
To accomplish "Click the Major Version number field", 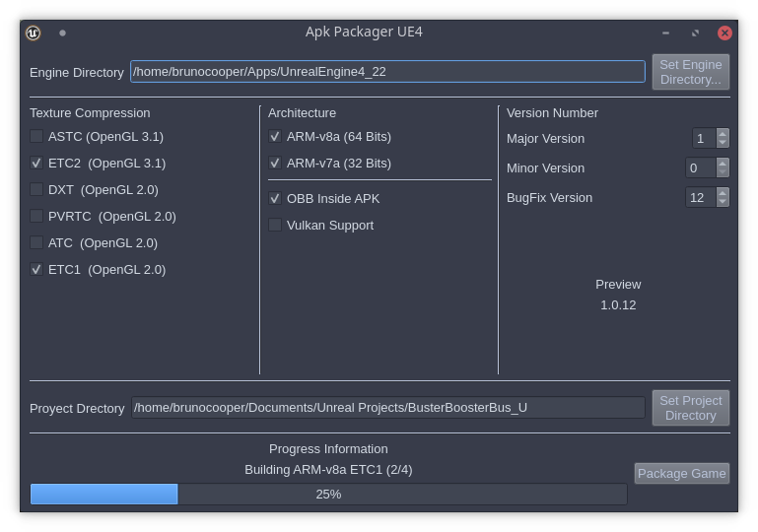I will 704,138.
